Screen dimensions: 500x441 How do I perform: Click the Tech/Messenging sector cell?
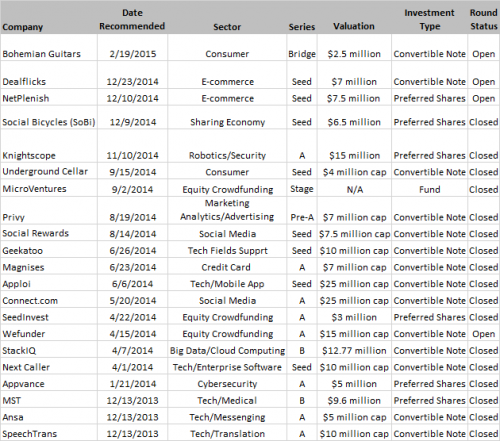pos(227,417)
